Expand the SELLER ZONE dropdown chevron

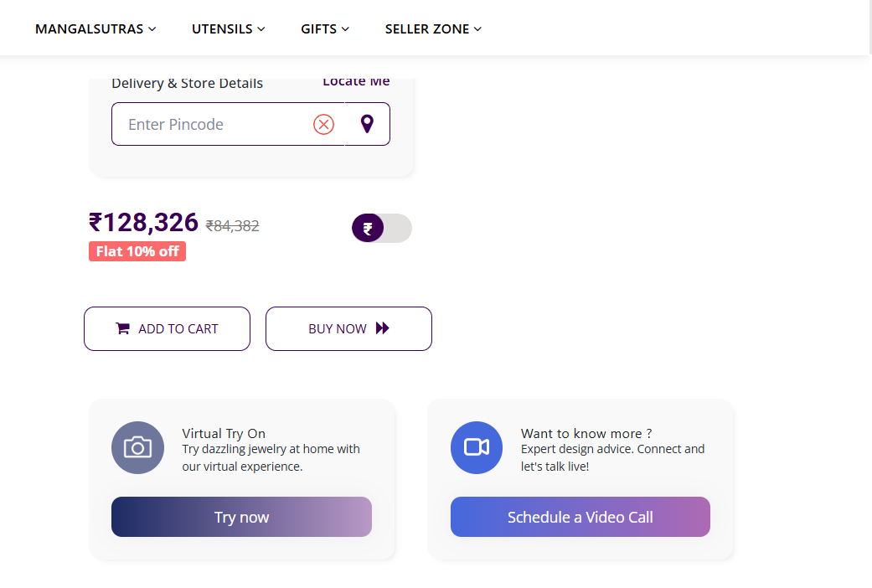coord(479,28)
